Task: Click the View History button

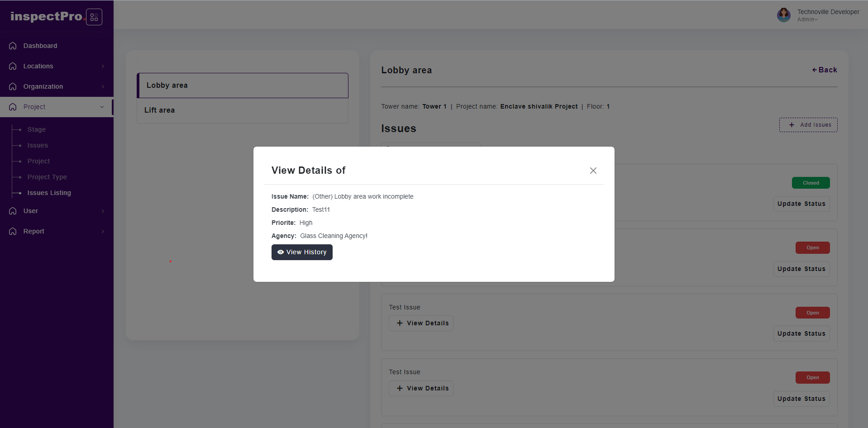Action: pyautogui.click(x=302, y=252)
